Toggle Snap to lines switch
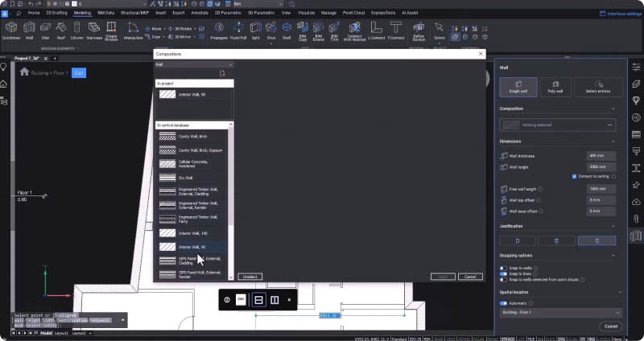The width and height of the screenshot is (644, 341). click(x=503, y=273)
